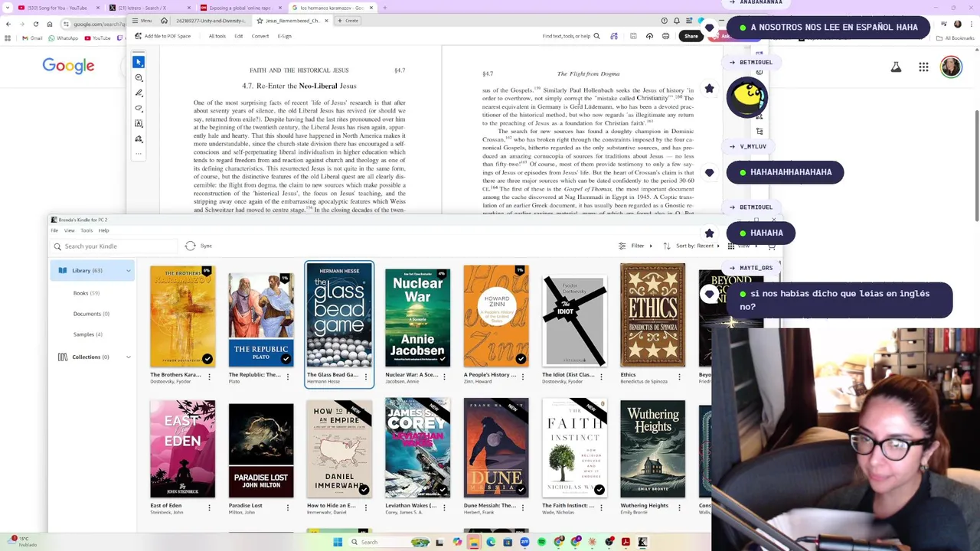Open Sort by: Recent dropdown in Kindle
980x551 pixels.
[692, 246]
